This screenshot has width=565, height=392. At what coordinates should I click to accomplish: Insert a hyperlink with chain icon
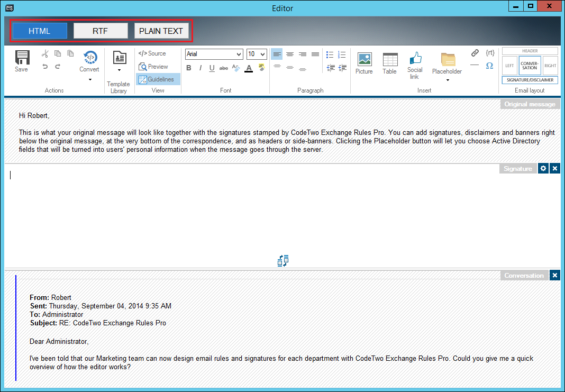click(x=475, y=53)
